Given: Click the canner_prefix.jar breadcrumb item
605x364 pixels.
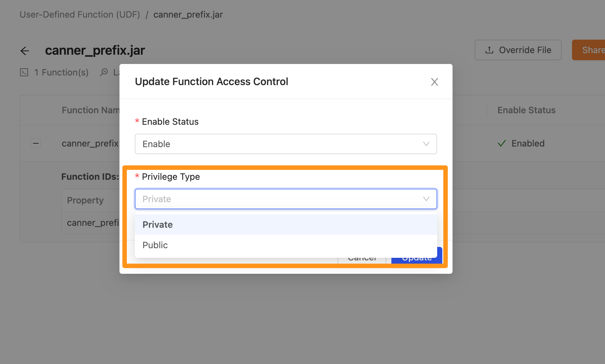Looking at the screenshot, I should (x=188, y=15).
